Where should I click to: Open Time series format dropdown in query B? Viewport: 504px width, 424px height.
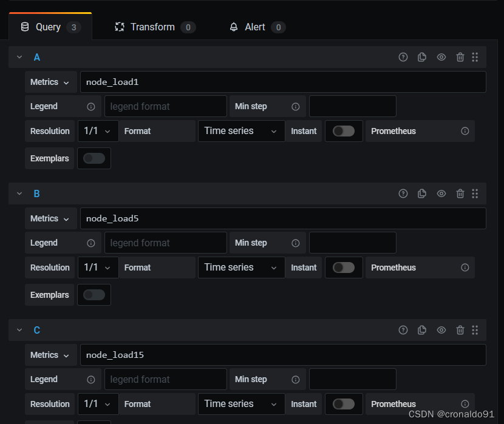point(242,268)
